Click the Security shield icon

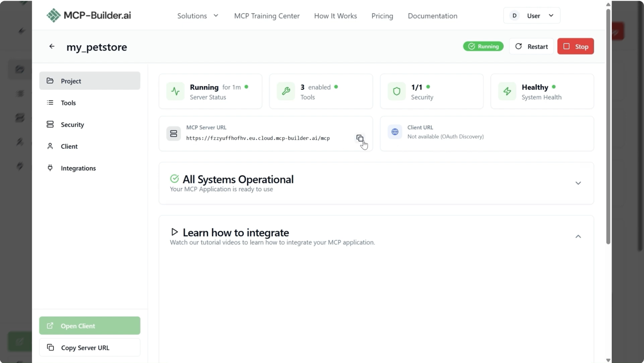click(x=396, y=91)
